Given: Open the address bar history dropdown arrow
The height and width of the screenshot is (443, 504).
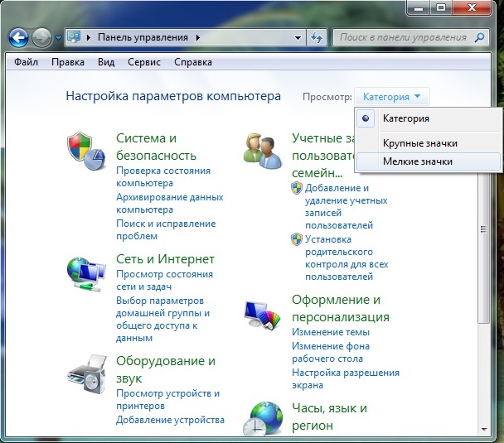Looking at the screenshot, I should pyautogui.click(x=298, y=38).
